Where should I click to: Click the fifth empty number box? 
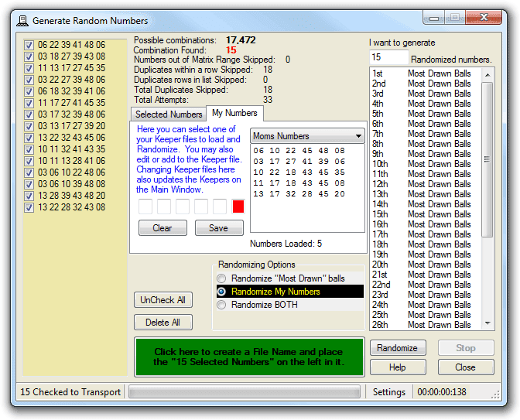click(220, 207)
